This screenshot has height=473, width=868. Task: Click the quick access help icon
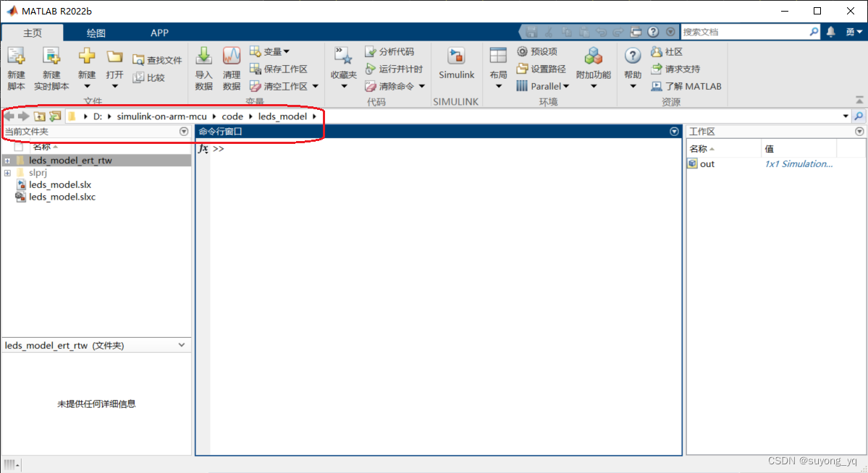click(653, 32)
